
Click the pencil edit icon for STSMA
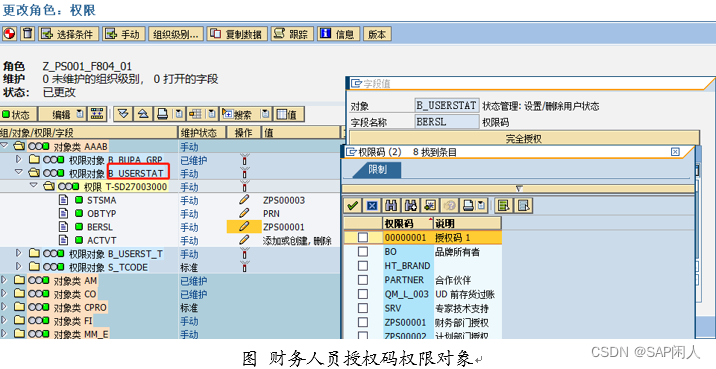pyautogui.click(x=244, y=200)
